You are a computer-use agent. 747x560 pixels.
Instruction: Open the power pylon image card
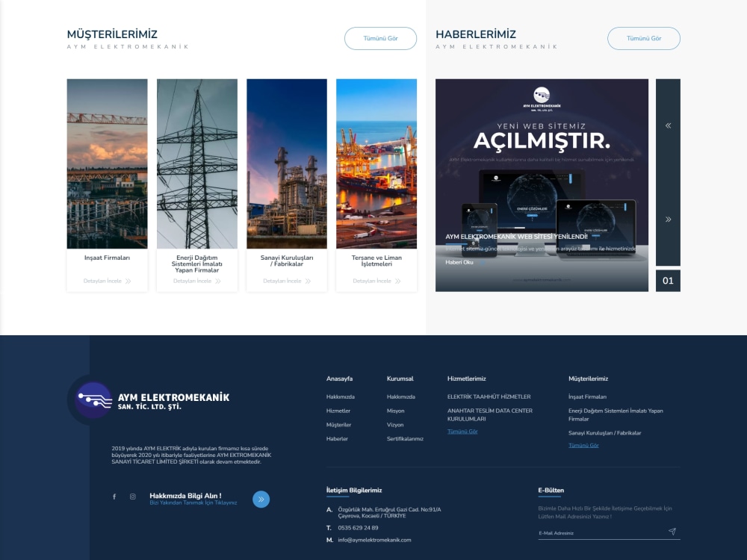point(197,164)
